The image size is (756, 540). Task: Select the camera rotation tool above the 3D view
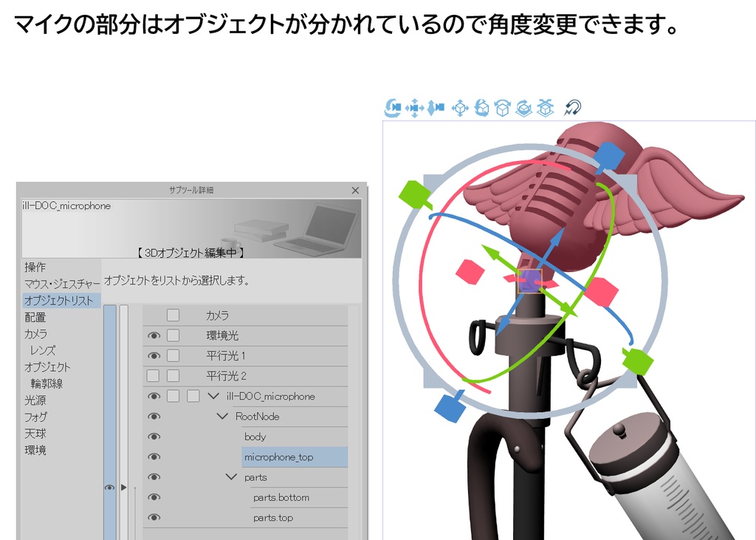pos(392,107)
